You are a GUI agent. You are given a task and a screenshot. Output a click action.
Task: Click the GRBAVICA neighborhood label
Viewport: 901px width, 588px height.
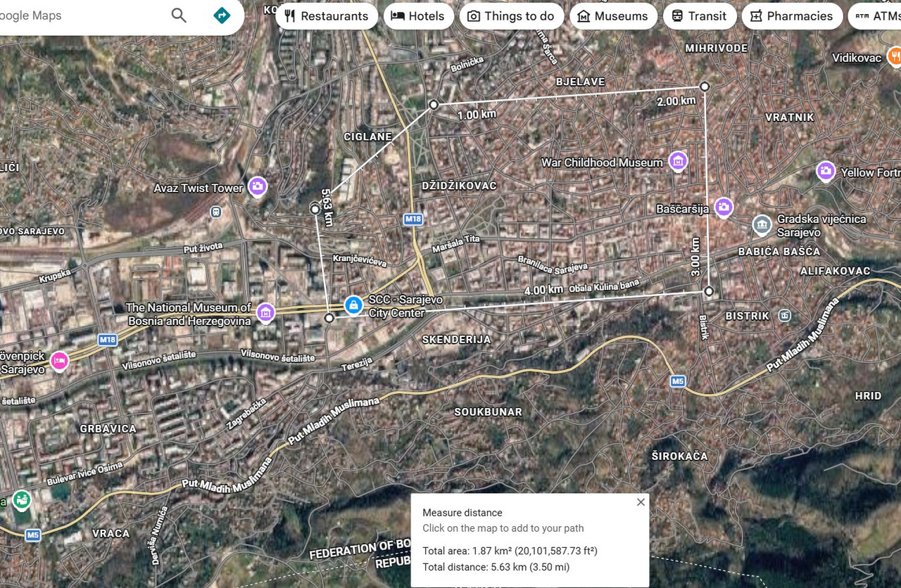coord(108,428)
